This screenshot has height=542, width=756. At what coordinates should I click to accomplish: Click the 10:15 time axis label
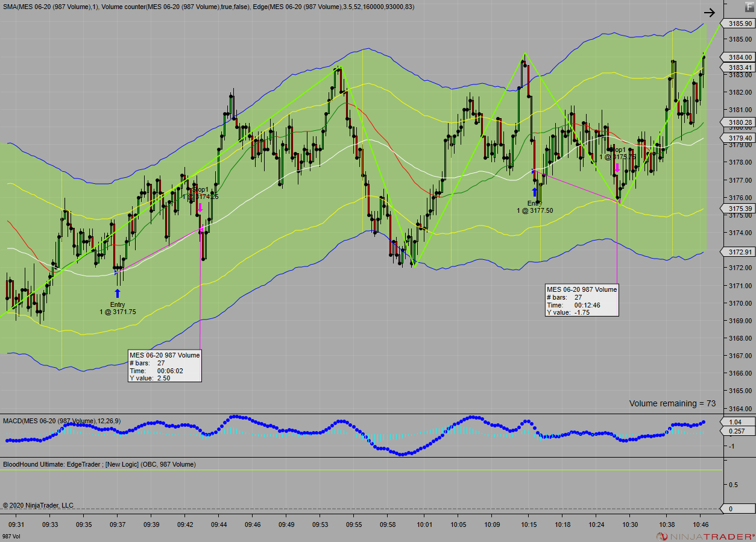coord(528,525)
